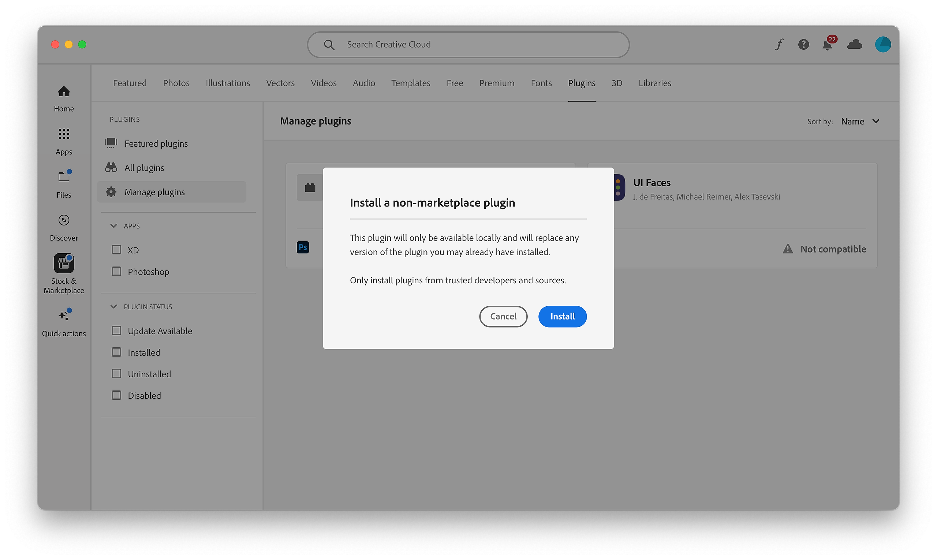Check the cloud sync status icon
The image size is (937, 560).
click(x=854, y=45)
